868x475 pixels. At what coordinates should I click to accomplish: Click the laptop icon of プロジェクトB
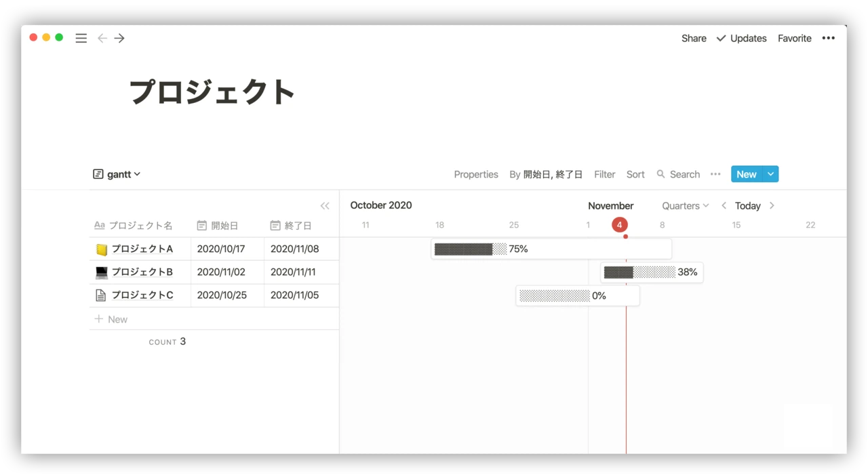pyautogui.click(x=102, y=272)
